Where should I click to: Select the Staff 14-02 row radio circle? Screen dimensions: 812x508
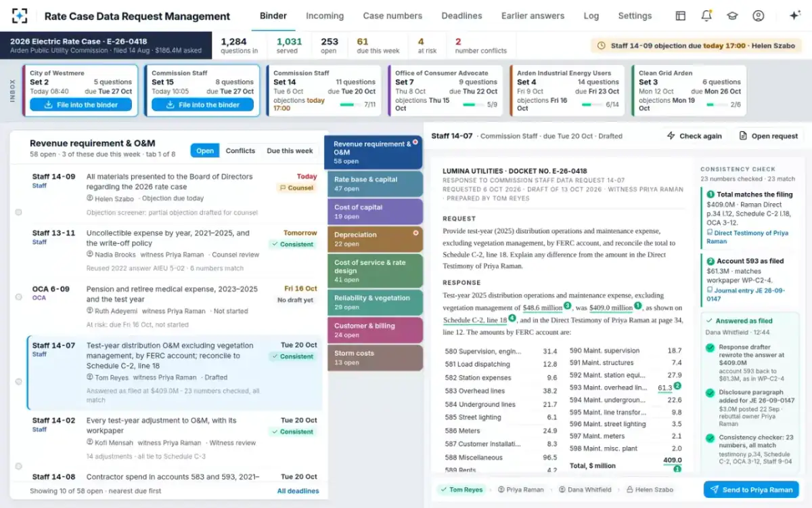click(x=18, y=466)
